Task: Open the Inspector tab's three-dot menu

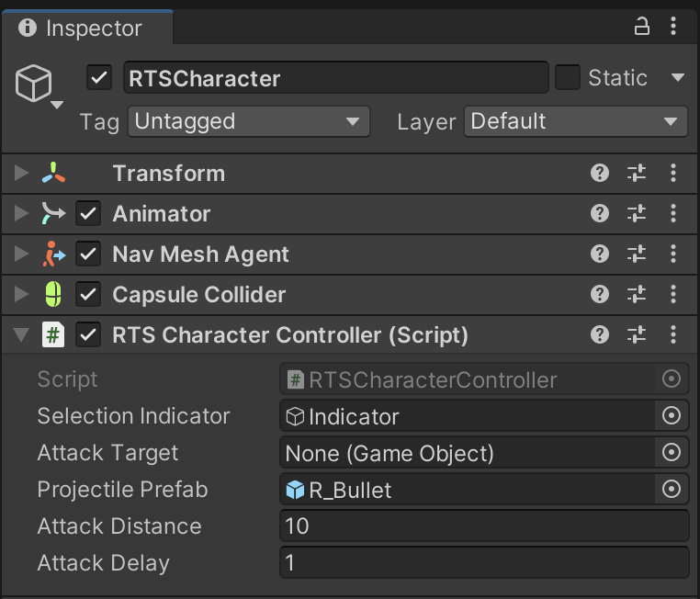Action: pyautogui.click(x=673, y=27)
